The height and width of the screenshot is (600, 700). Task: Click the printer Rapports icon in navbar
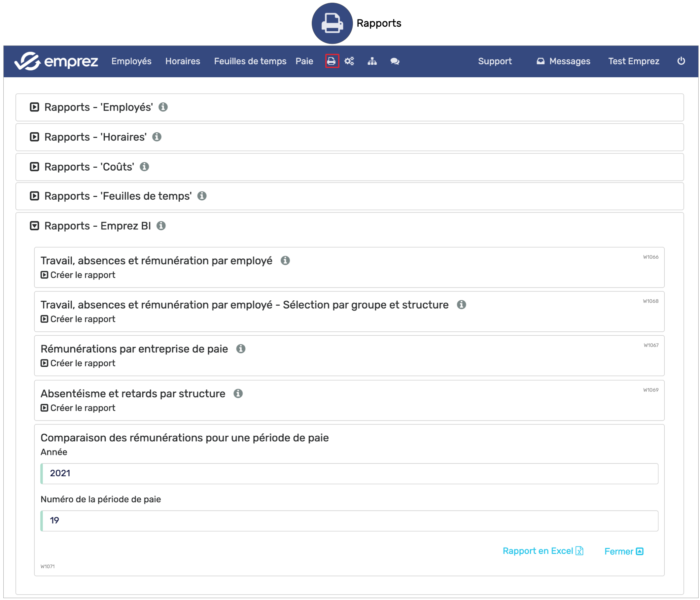[332, 61]
